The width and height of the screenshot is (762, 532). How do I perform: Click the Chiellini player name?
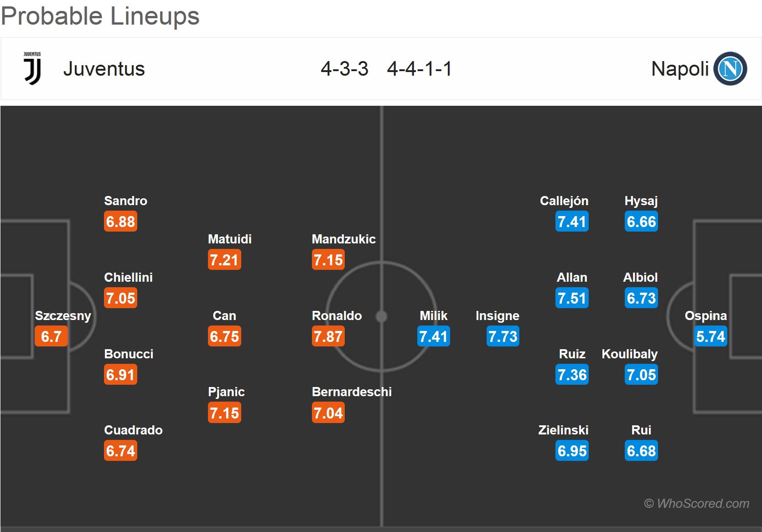click(x=128, y=277)
